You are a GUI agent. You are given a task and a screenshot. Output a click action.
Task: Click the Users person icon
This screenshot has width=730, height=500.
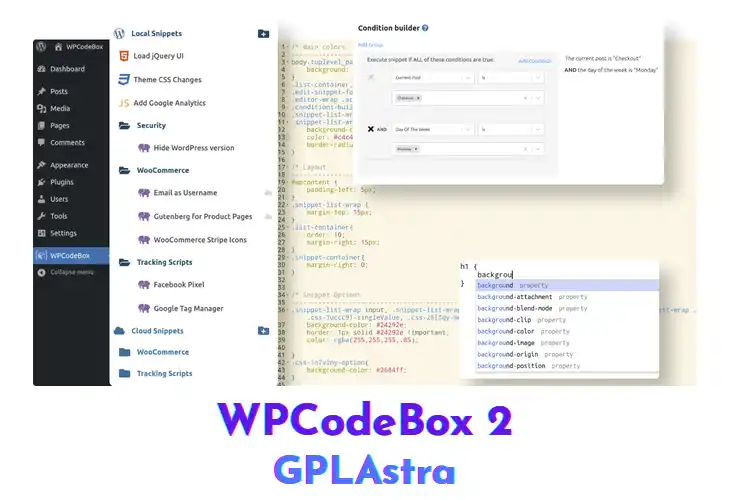[41, 199]
